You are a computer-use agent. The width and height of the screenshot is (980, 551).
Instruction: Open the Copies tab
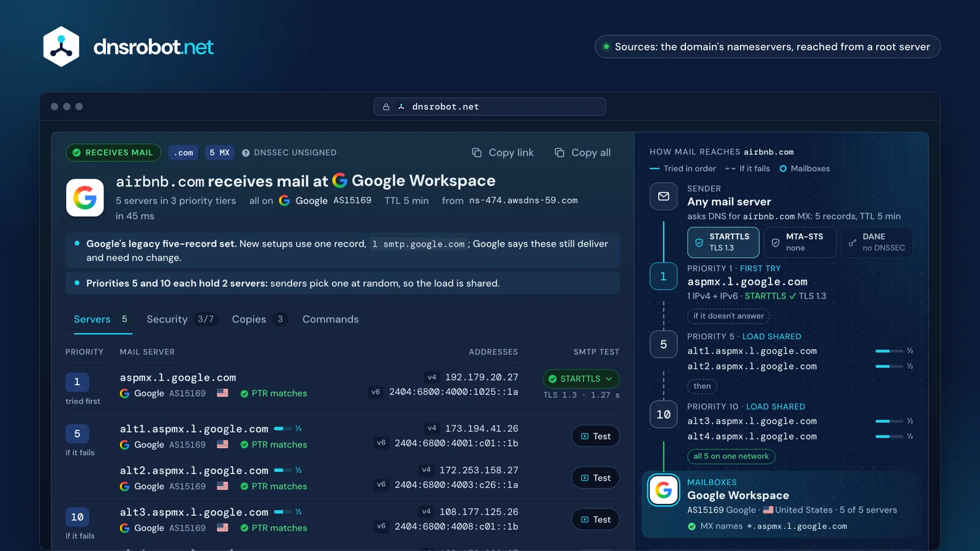pos(259,320)
